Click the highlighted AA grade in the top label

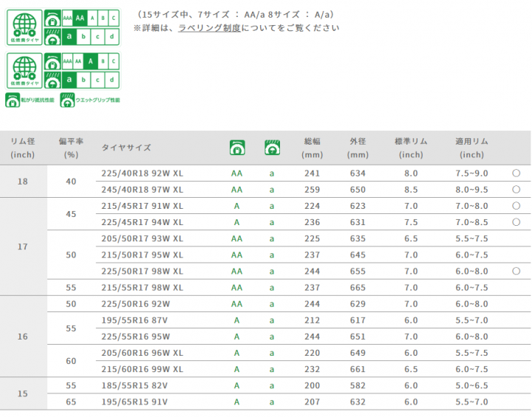point(80,18)
